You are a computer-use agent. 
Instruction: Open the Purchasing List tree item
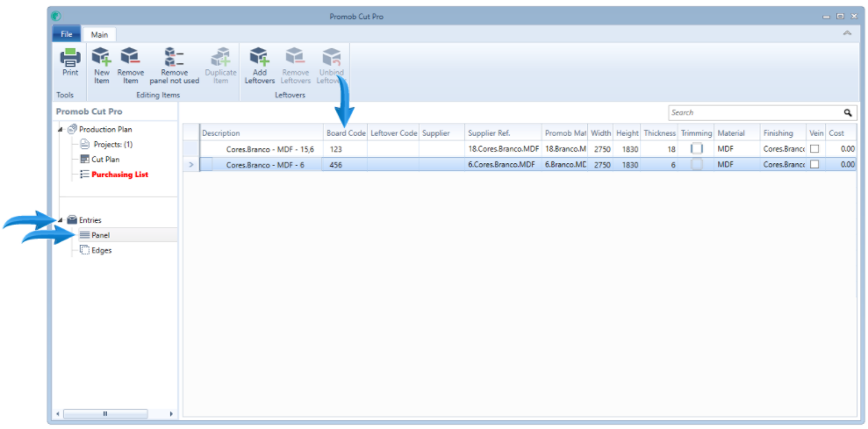(119, 175)
